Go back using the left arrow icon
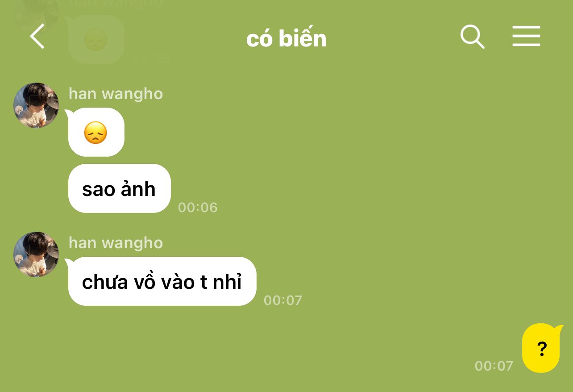Image resolution: width=573 pixels, height=392 pixels. (x=37, y=36)
